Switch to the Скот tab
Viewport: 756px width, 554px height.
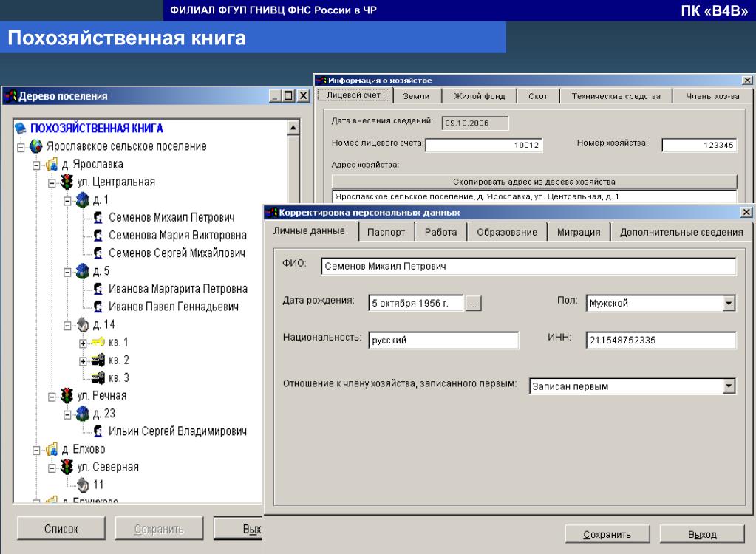[x=537, y=96]
